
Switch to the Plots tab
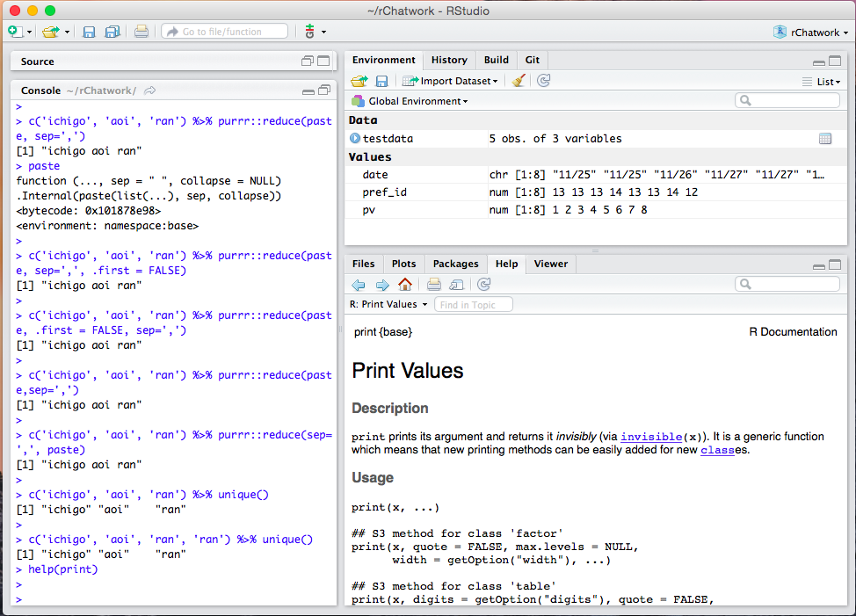pyautogui.click(x=404, y=265)
